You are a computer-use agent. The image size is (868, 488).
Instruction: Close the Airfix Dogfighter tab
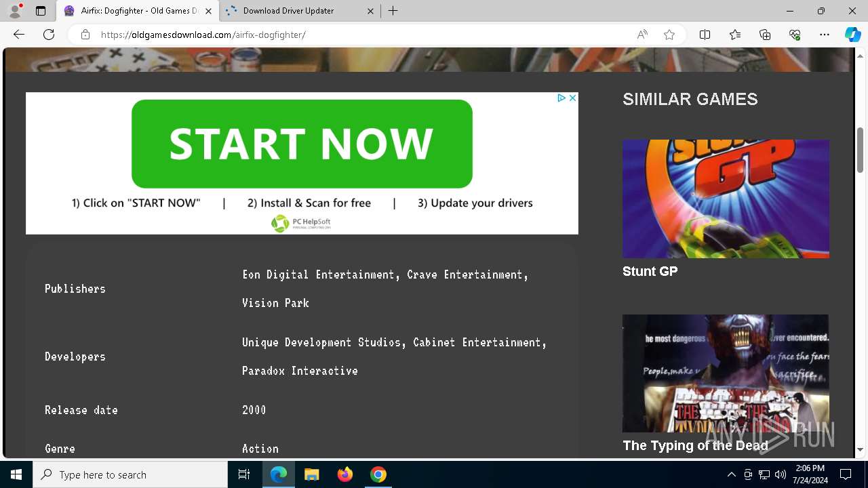click(x=208, y=11)
